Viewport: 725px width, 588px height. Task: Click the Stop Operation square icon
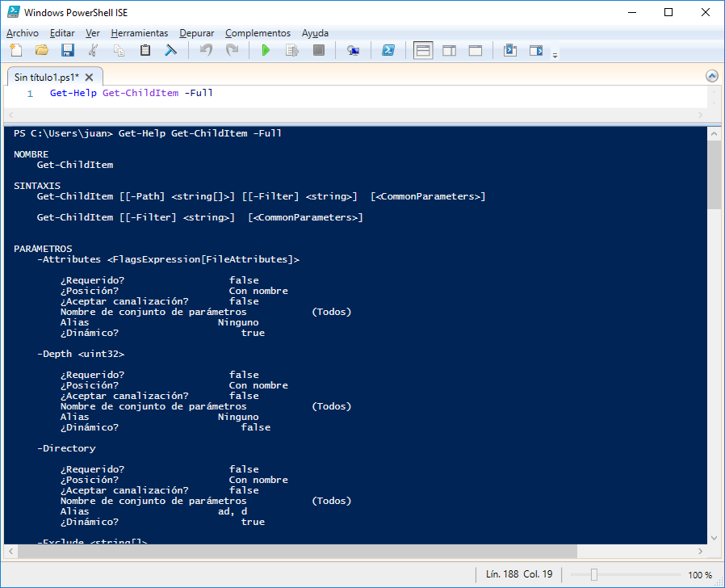point(319,50)
